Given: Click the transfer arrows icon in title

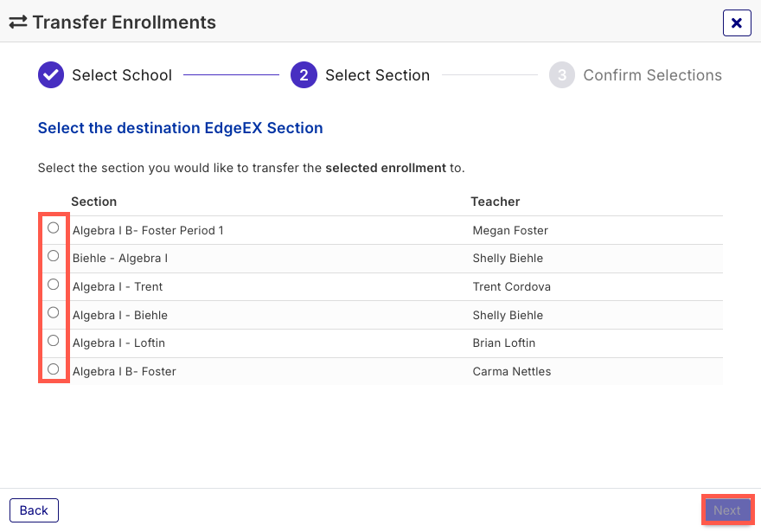Looking at the screenshot, I should point(18,22).
